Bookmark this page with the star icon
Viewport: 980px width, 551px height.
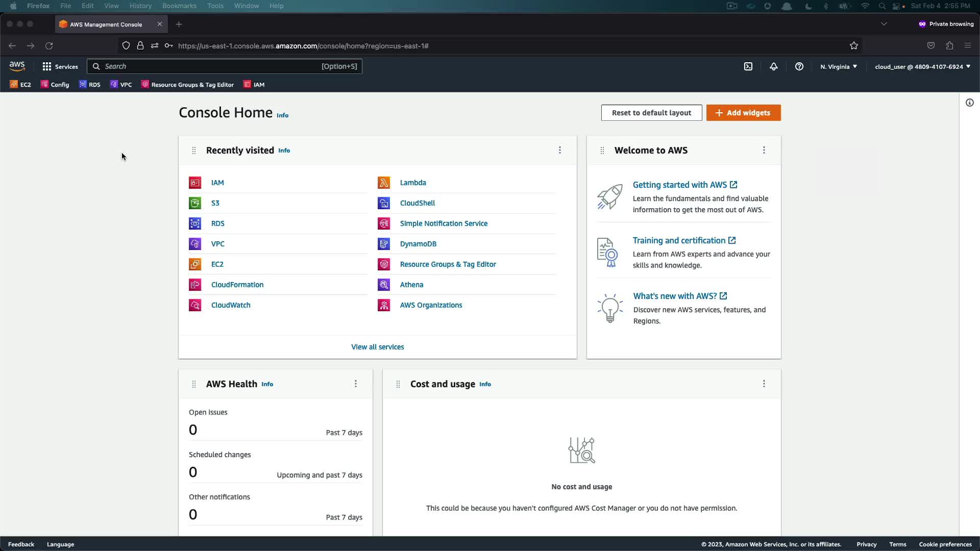point(854,46)
